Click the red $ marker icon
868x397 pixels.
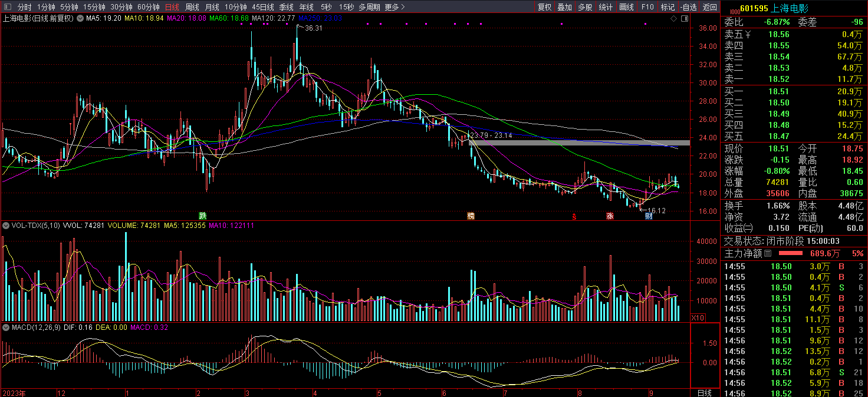tap(574, 216)
